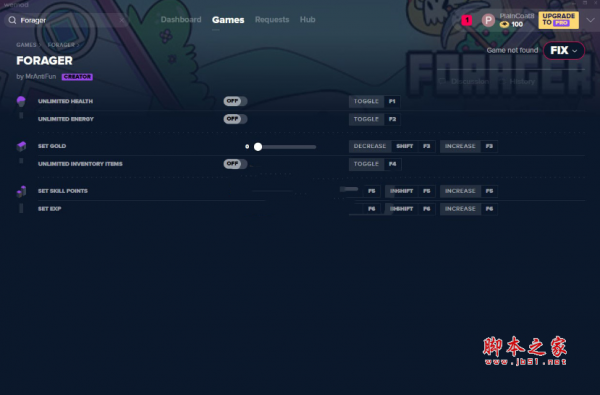Click the gold coin points icon
This screenshot has height=395, width=600.
click(x=504, y=24)
